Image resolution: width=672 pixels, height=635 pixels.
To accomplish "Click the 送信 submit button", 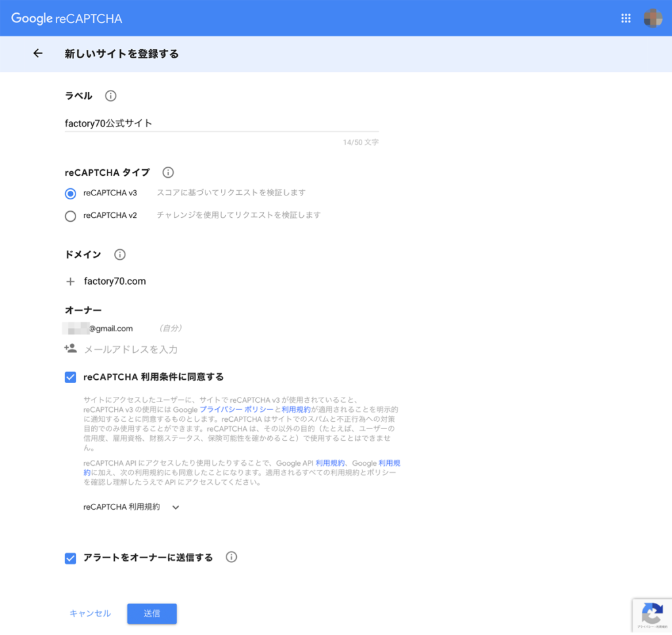I will coord(152,613).
